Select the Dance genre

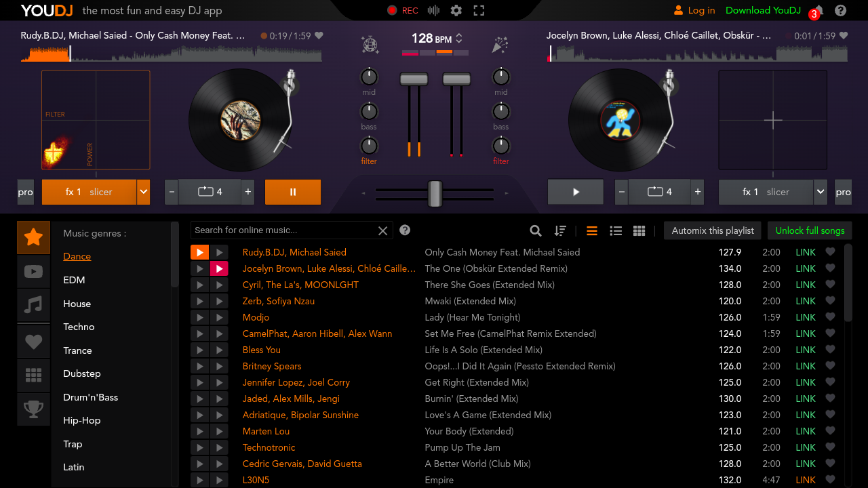pos(77,256)
